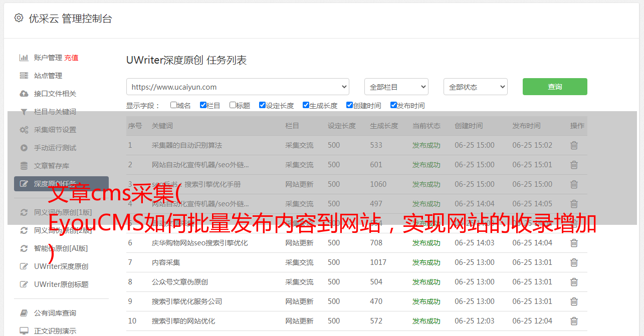This screenshot has height=336, width=644.
Task: Click 优采云 管理控制台 header title
Action: (x=71, y=19)
